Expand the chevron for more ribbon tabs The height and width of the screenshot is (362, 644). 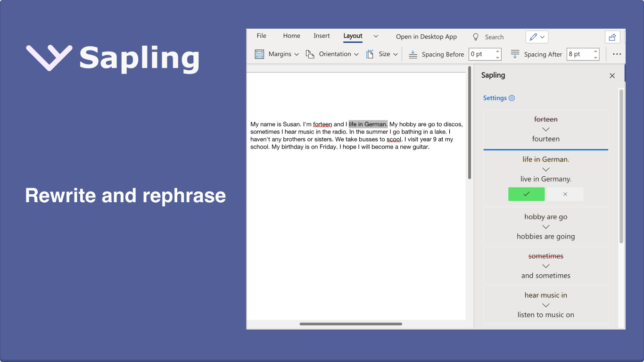click(x=376, y=36)
